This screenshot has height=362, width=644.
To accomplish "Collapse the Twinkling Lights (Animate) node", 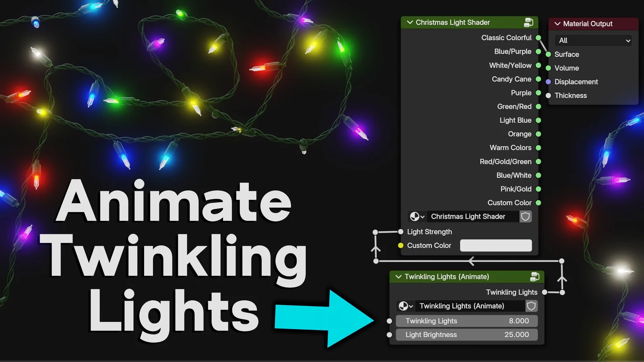I will [398, 277].
